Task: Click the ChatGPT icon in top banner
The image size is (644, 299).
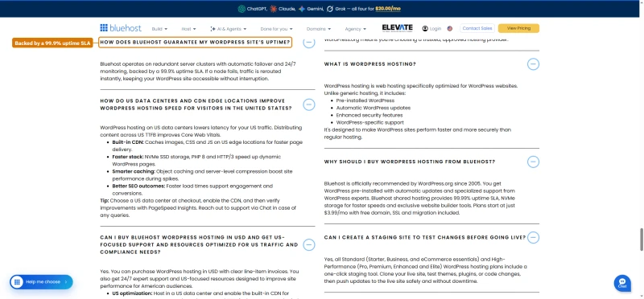Action: tap(242, 9)
